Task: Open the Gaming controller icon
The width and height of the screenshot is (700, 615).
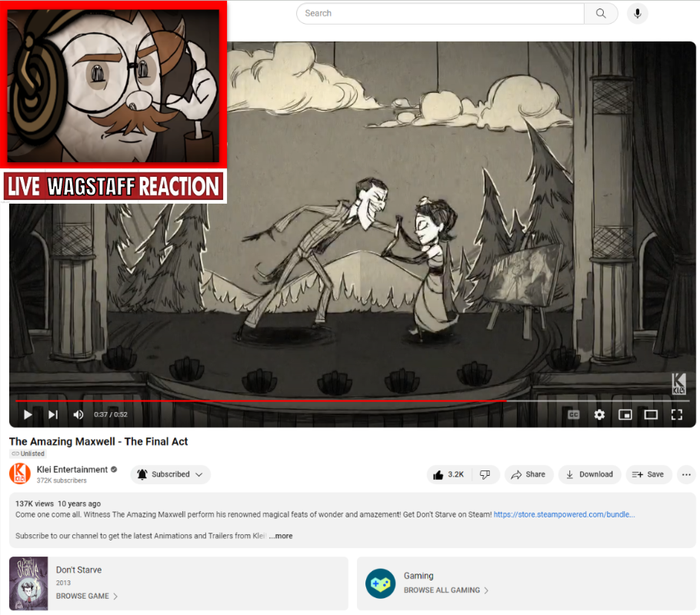Action: click(380, 583)
